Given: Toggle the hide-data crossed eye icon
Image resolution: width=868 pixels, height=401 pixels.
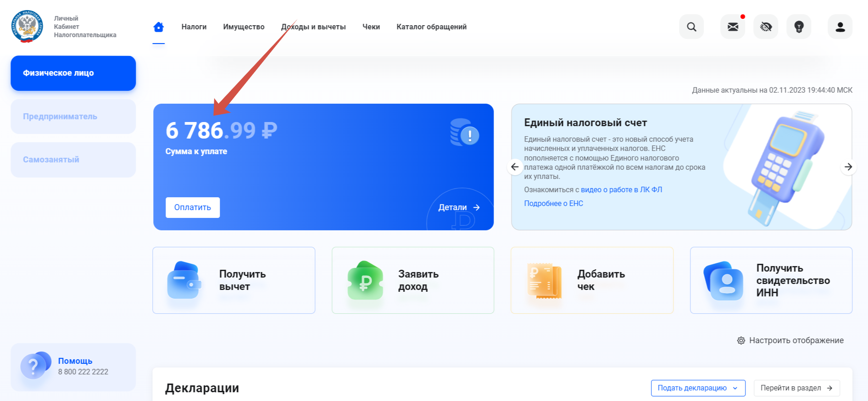Looking at the screenshot, I should 766,27.
